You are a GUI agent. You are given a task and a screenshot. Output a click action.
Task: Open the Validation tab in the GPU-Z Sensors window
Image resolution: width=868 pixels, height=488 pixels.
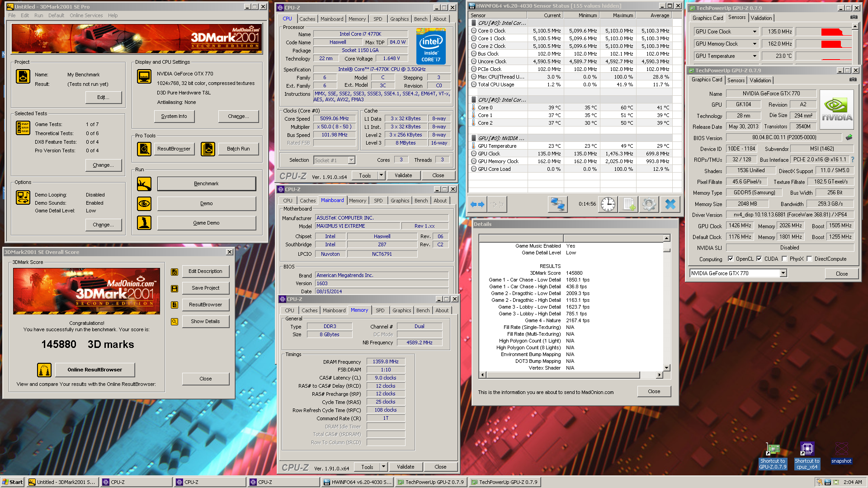761,18
